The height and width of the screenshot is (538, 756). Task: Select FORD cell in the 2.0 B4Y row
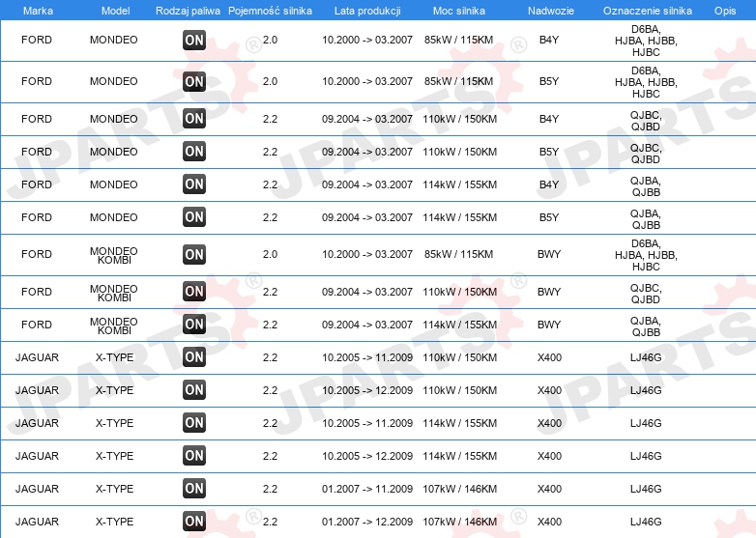(x=37, y=40)
